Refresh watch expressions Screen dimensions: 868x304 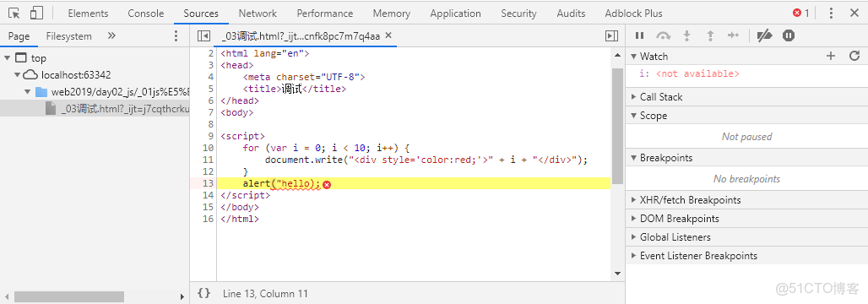click(854, 56)
